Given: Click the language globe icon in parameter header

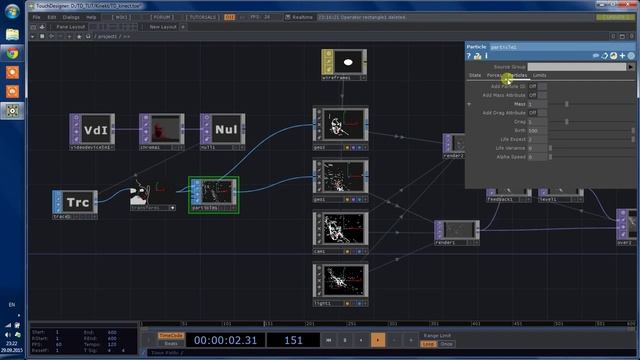Looking at the screenshot, I should pyautogui.click(x=613, y=56).
